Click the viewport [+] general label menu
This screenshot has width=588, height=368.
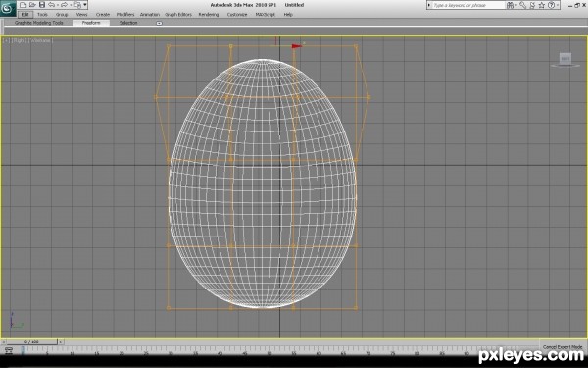point(6,40)
